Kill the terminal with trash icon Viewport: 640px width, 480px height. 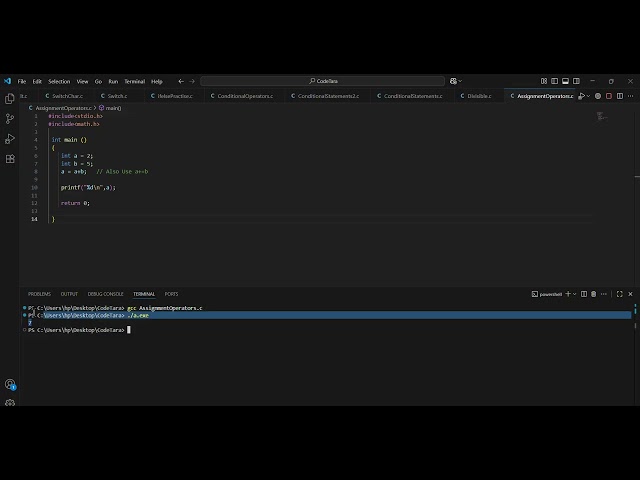(x=594, y=294)
